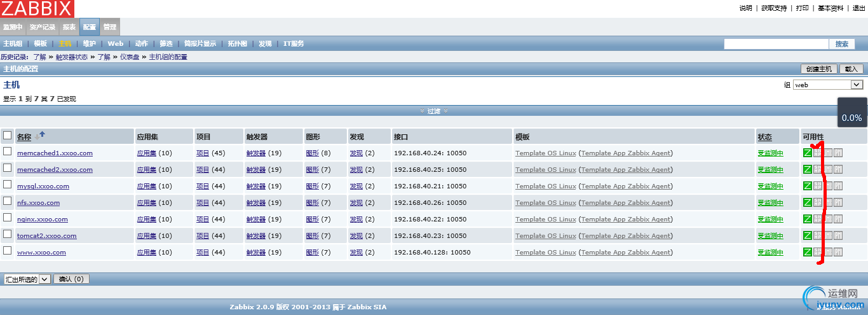
Task: Click the 确认 (0) button
Action: coord(71,279)
